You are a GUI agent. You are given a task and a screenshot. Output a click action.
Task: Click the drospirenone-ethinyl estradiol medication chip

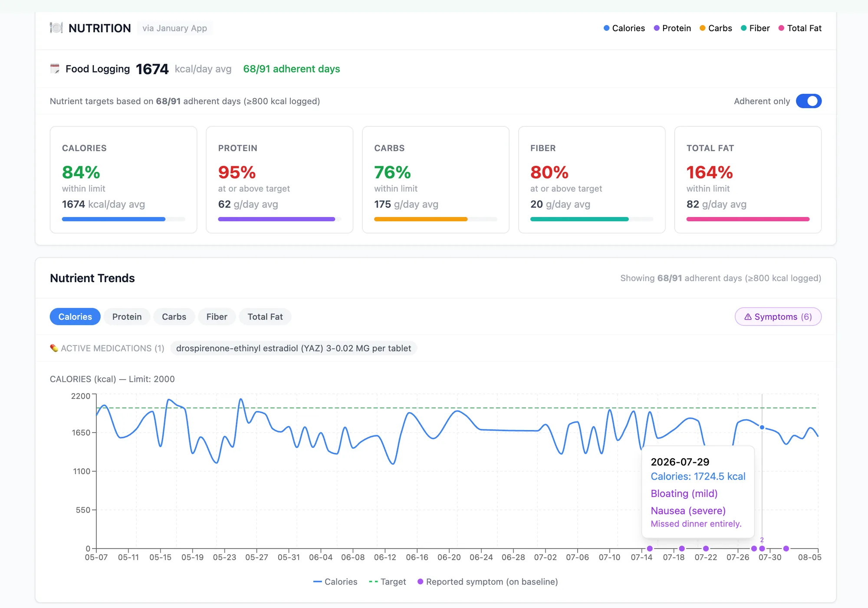(x=293, y=348)
